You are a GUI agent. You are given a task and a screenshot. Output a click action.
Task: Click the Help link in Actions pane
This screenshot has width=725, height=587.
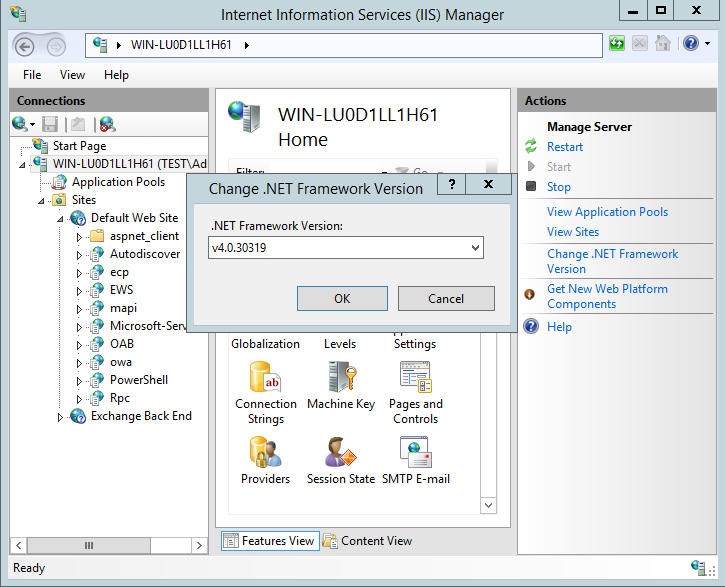559,327
